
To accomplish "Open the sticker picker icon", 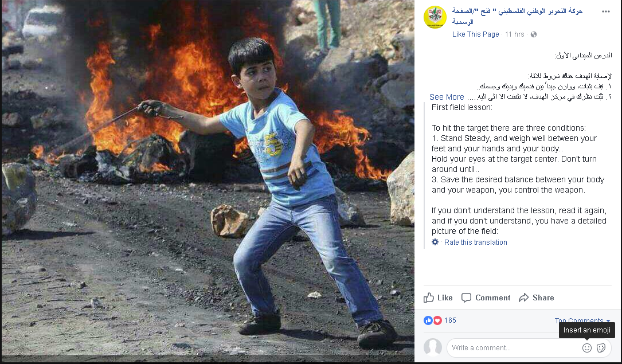I will point(601,348).
